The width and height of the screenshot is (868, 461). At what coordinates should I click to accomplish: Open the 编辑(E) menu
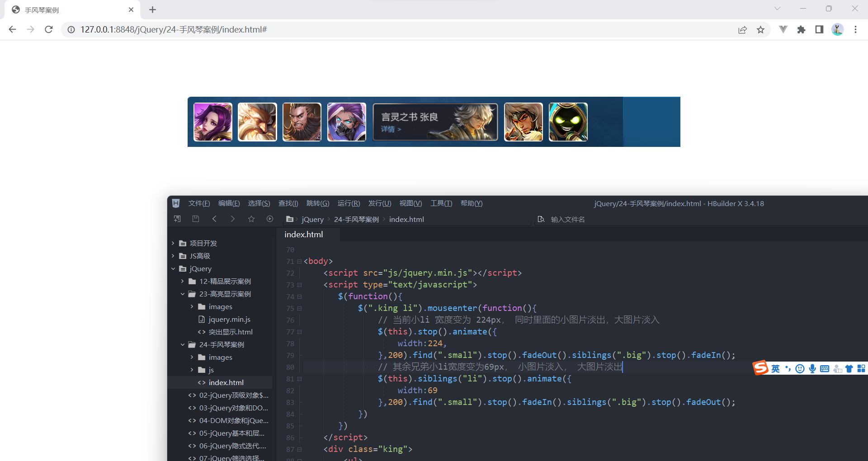coord(229,203)
